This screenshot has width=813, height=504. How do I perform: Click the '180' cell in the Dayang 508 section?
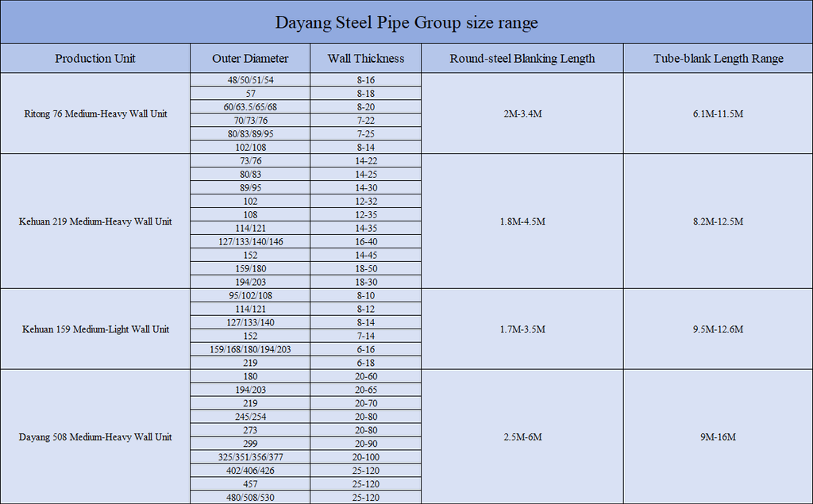point(250,376)
